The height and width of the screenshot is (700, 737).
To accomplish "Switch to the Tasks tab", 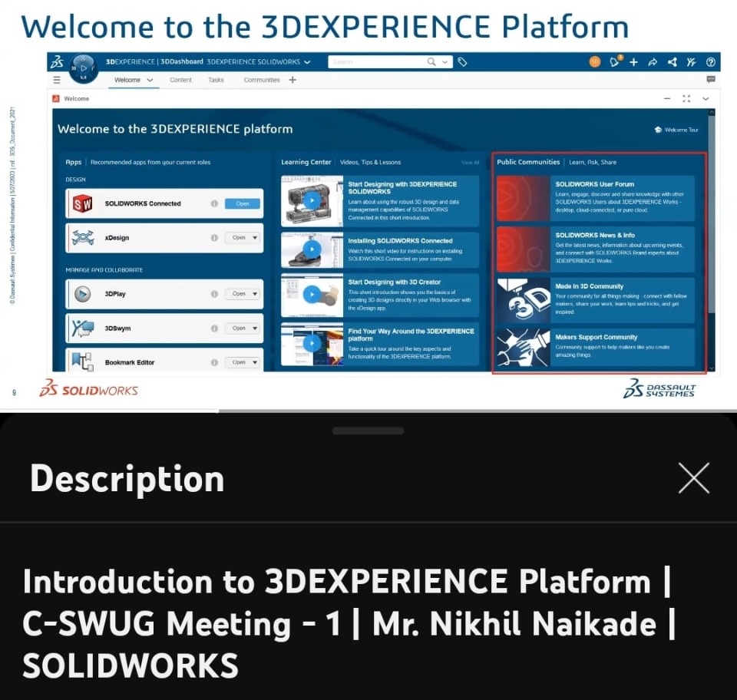I will click(216, 80).
